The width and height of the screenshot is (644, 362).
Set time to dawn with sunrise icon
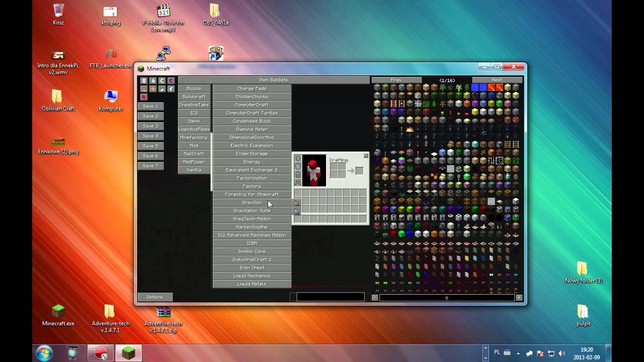point(144,89)
